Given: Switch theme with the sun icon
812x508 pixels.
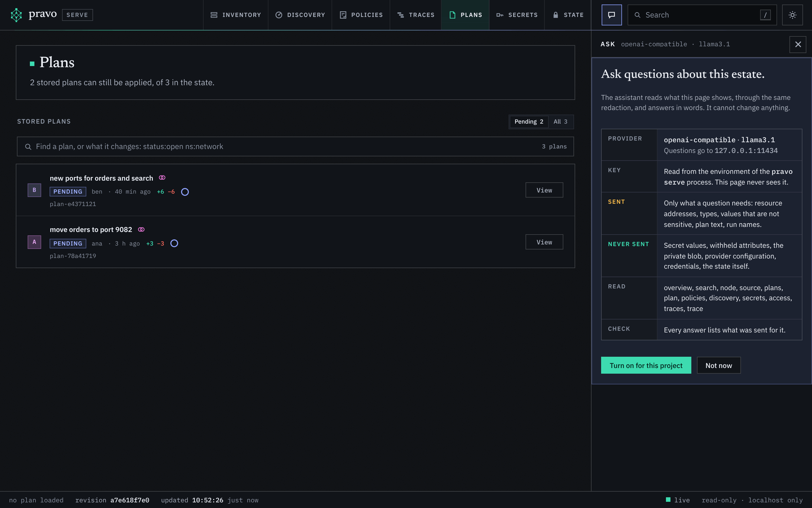Looking at the screenshot, I should pyautogui.click(x=793, y=15).
